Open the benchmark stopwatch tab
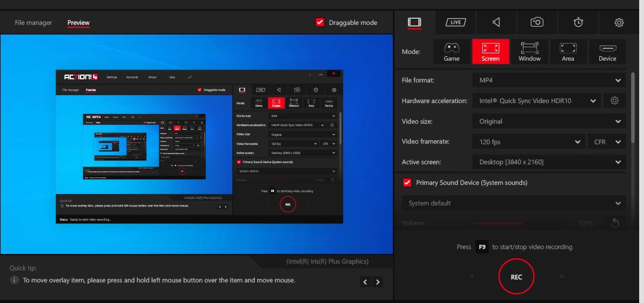644x303 pixels. point(578,22)
